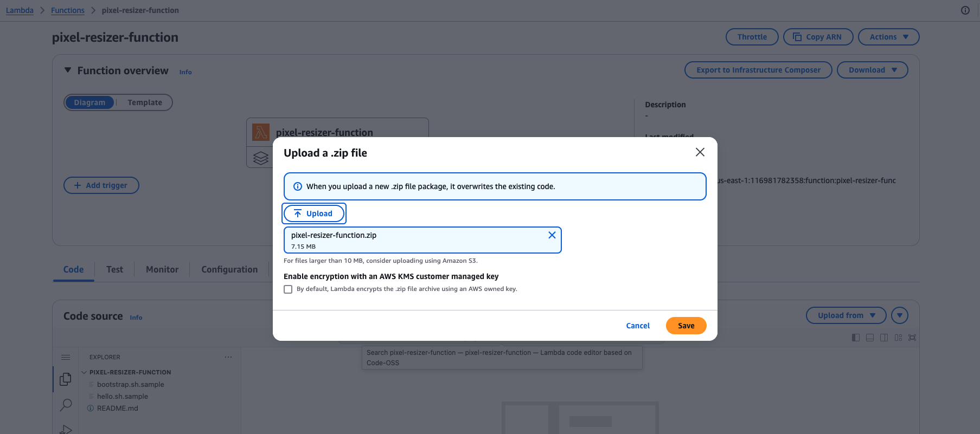This screenshot has width=980, height=434.
Task: Select the pixel-resizer-function.zip file entry
Action: click(x=422, y=240)
